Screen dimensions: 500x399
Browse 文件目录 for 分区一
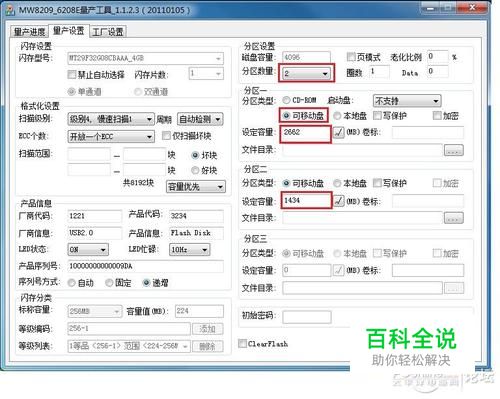[x=454, y=150]
